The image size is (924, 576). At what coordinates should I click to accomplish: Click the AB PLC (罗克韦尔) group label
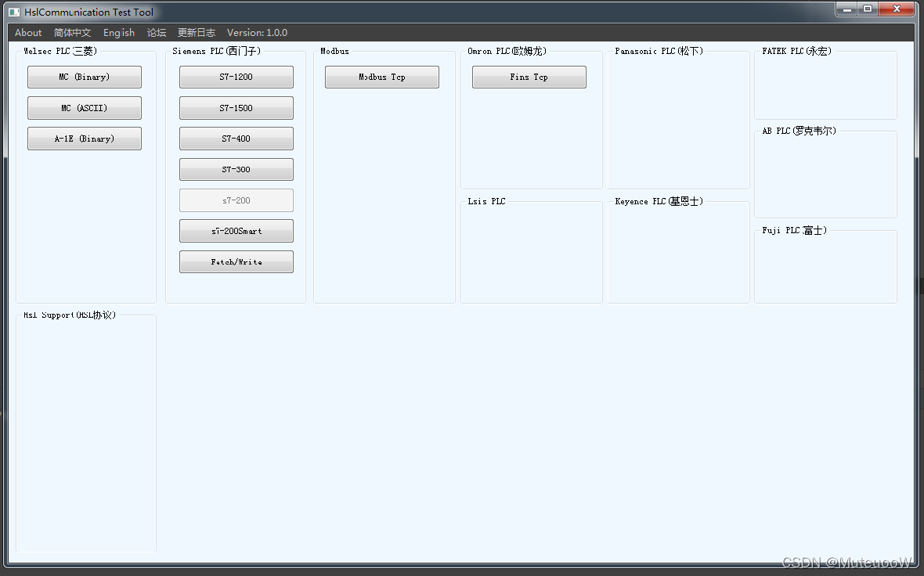(x=799, y=131)
